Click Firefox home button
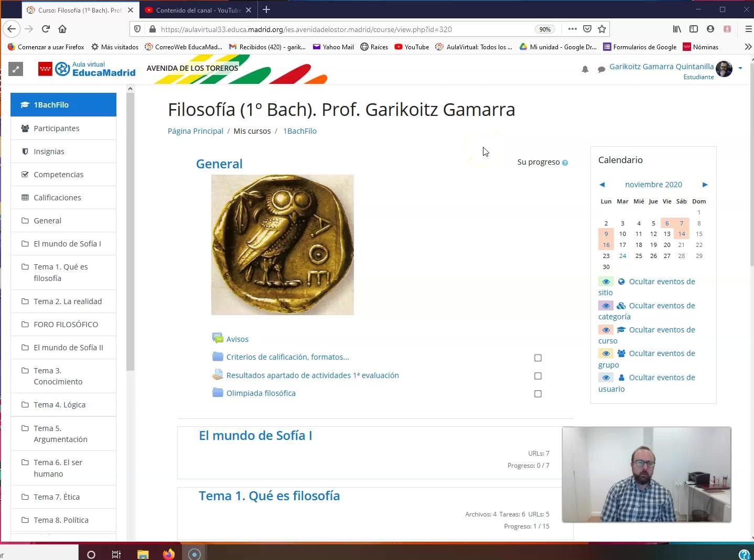 [x=62, y=29]
